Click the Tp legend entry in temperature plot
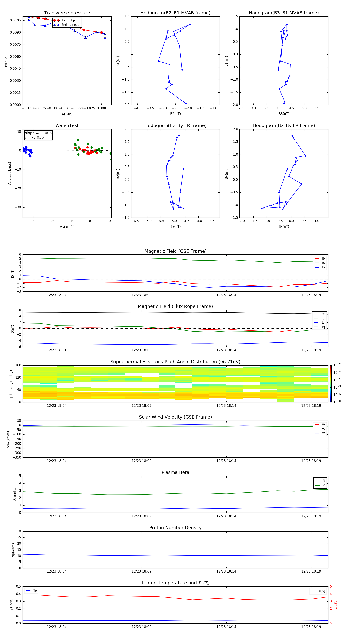 tap(31, 591)
